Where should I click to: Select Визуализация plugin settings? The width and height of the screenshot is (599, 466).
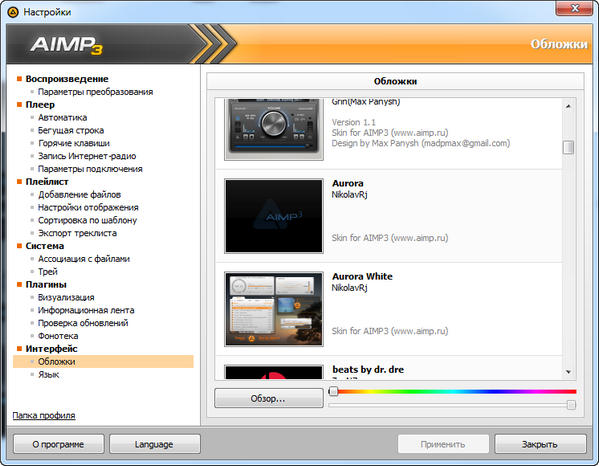66,298
